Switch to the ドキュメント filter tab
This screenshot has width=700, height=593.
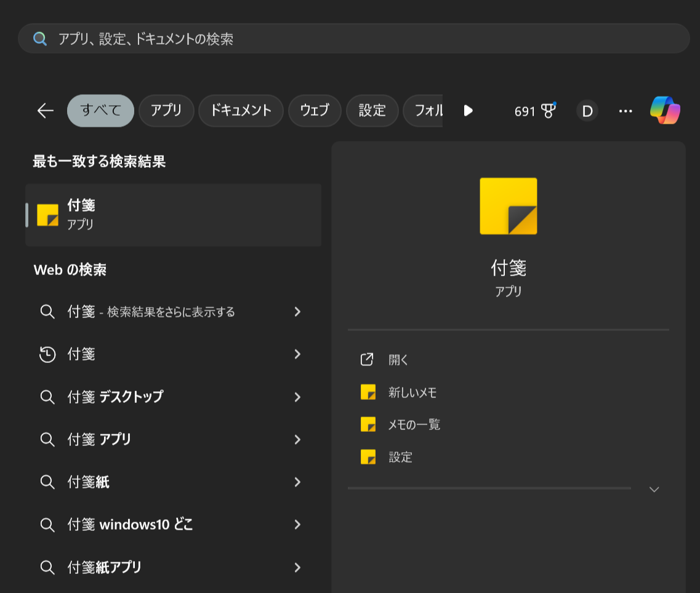[x=241, y=111]
